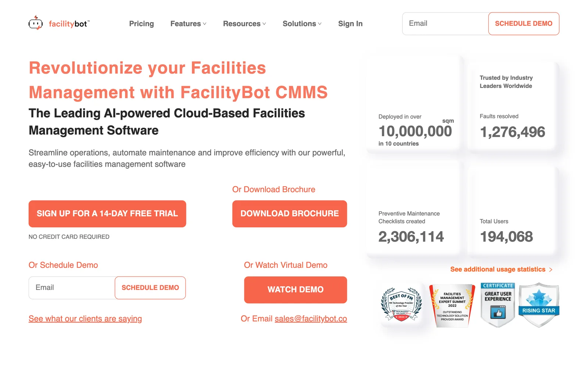Click the 2,306,114 checklists created figure
The width and height of the screenshot is (588, 368).
click(x=411, y=237)
